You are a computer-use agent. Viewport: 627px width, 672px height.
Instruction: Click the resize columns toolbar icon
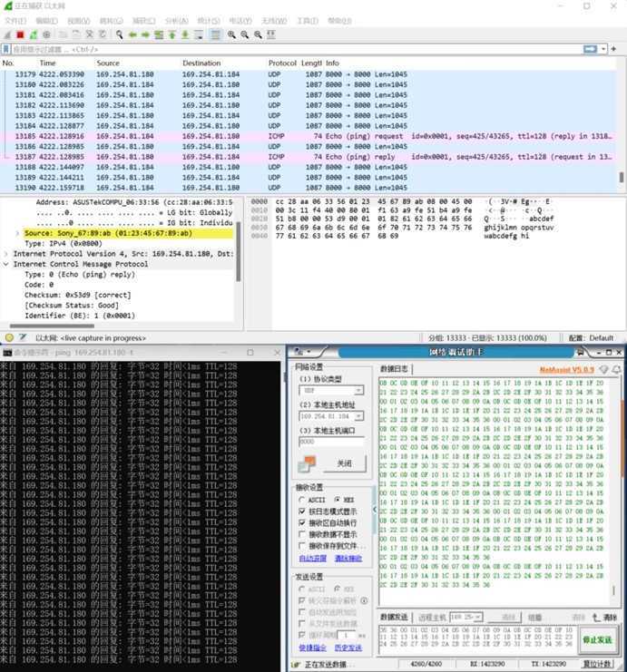271,34
